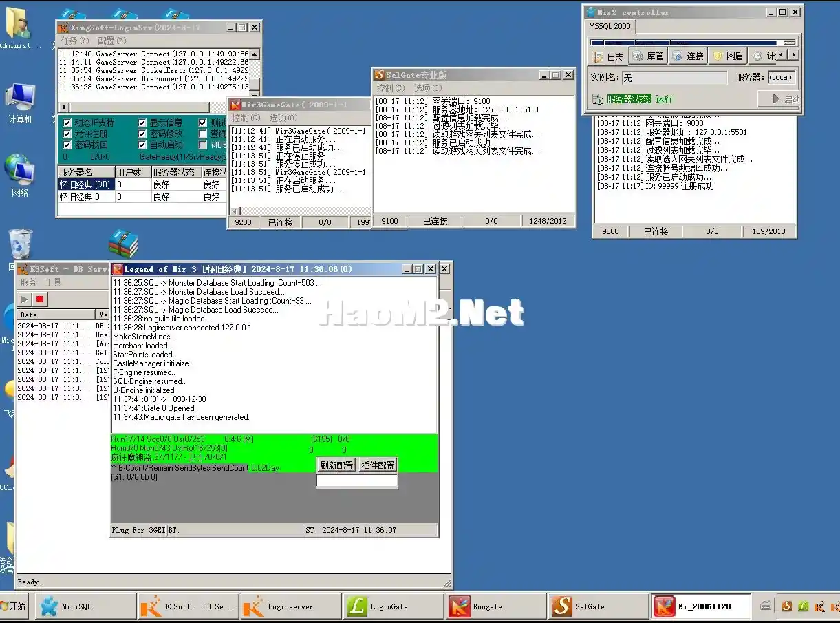
Task: Open the 选项(O) menu in SelGate
Action: pos(428,88)
